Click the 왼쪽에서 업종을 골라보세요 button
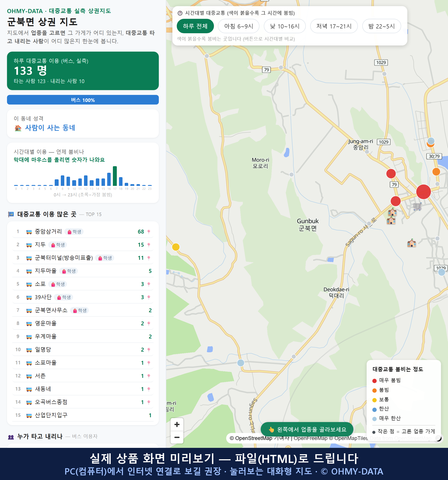The width and height of the screenshot is (448, 480). (x=307, y=429)
